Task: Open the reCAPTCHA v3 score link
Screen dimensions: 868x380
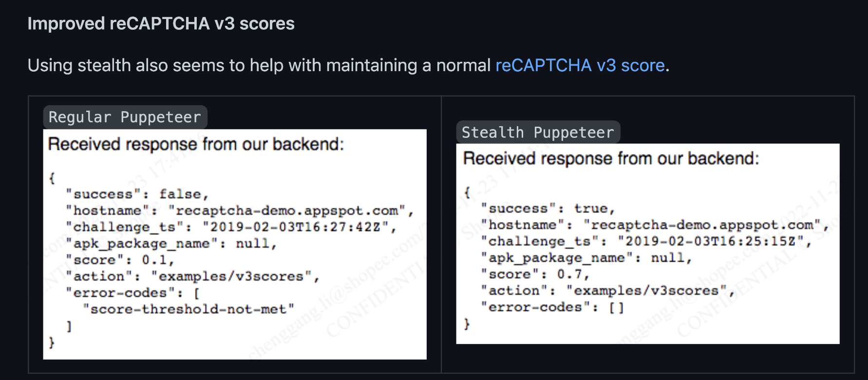Action: tap(580, 65)
